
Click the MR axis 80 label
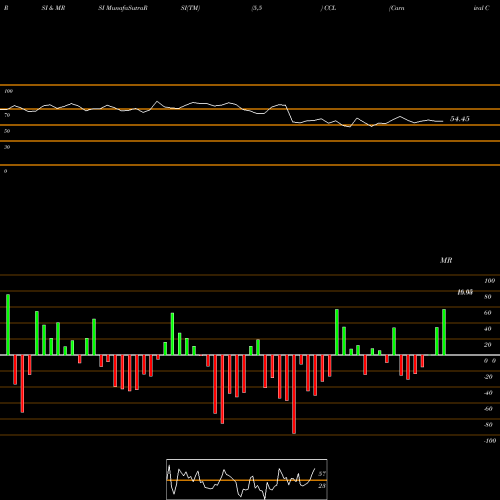coord(488,297)
